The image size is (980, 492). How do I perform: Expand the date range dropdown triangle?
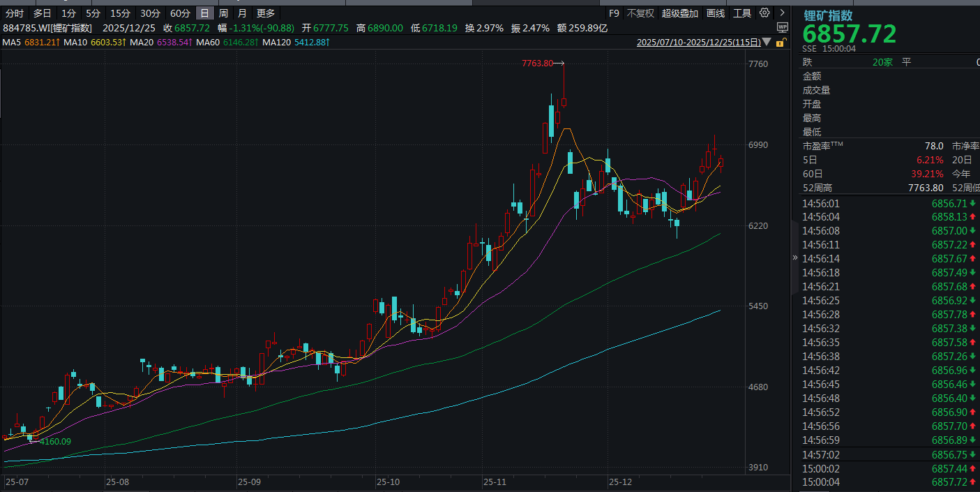tap(768, 43)
